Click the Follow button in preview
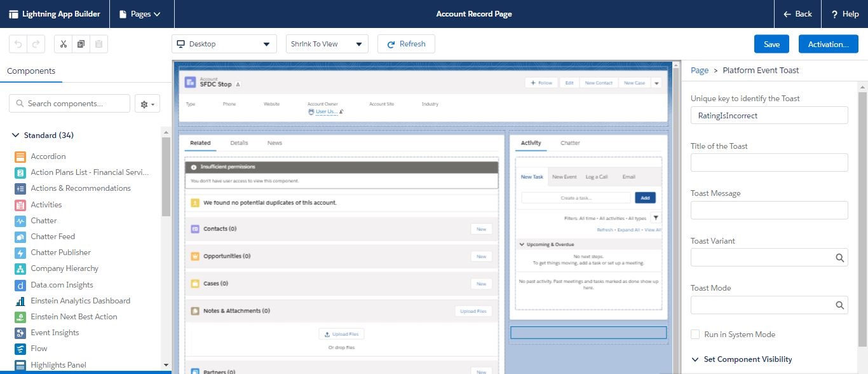This screenshot has width=868, height=374. (541, 83)
